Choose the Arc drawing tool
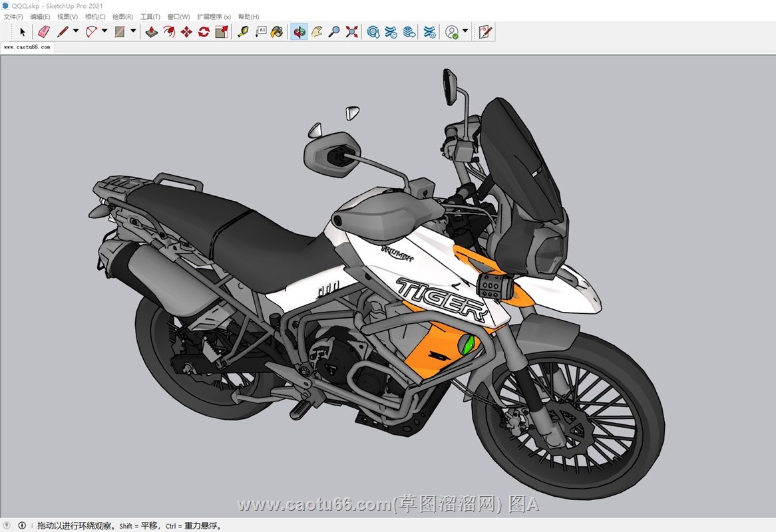 click(x=91, y=32)
